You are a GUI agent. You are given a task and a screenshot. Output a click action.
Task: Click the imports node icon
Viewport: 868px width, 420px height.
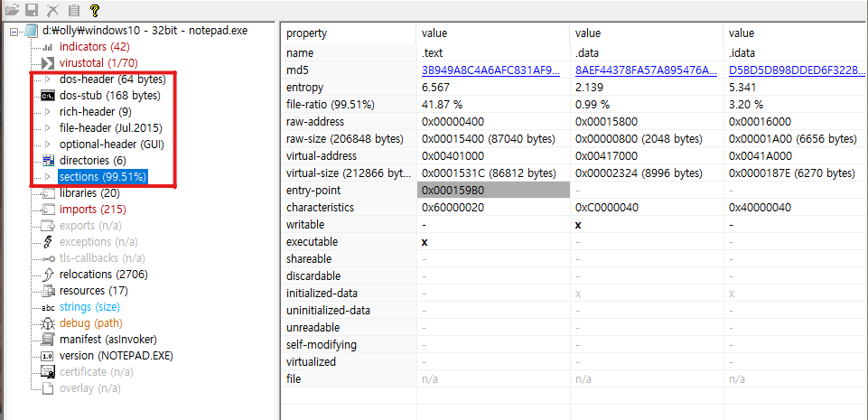[x=49, y=210]
